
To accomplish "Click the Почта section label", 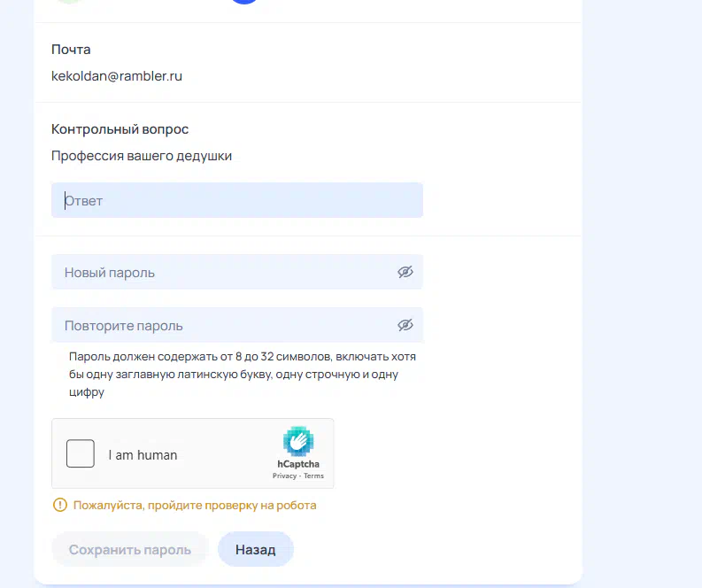I will click(x=71, y=50).
